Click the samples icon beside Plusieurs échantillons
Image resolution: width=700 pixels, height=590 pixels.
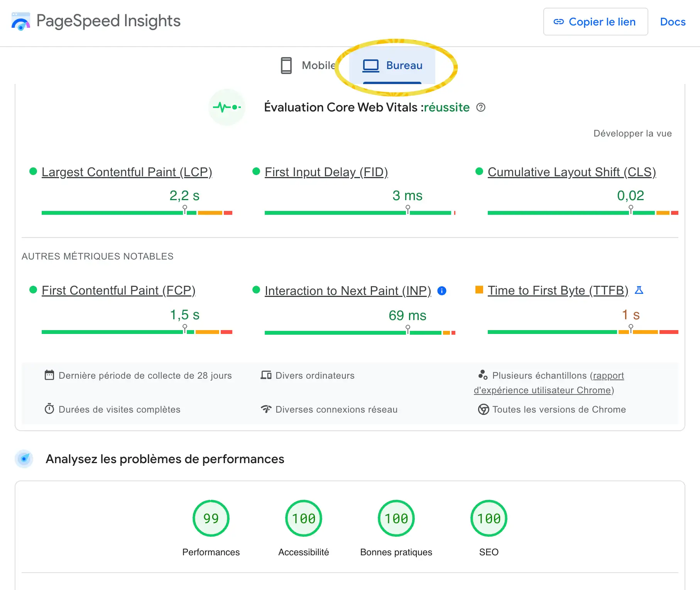(483, 374)
